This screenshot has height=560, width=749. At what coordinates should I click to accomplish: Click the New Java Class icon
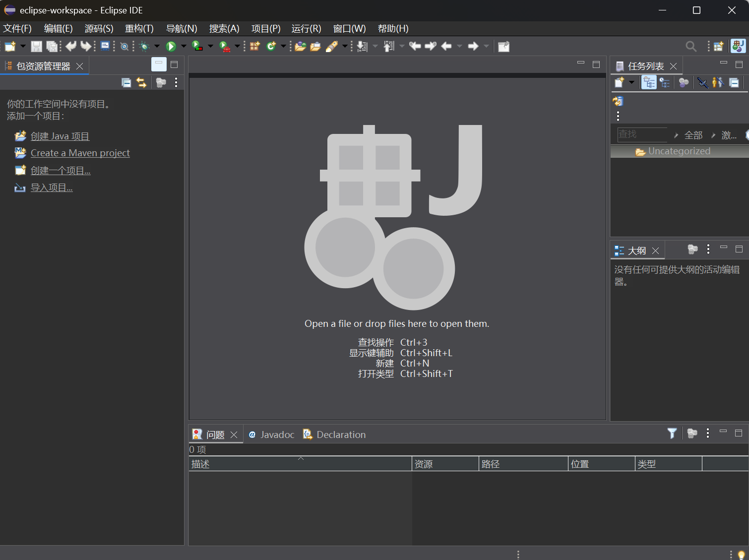(x=271, y=47)
